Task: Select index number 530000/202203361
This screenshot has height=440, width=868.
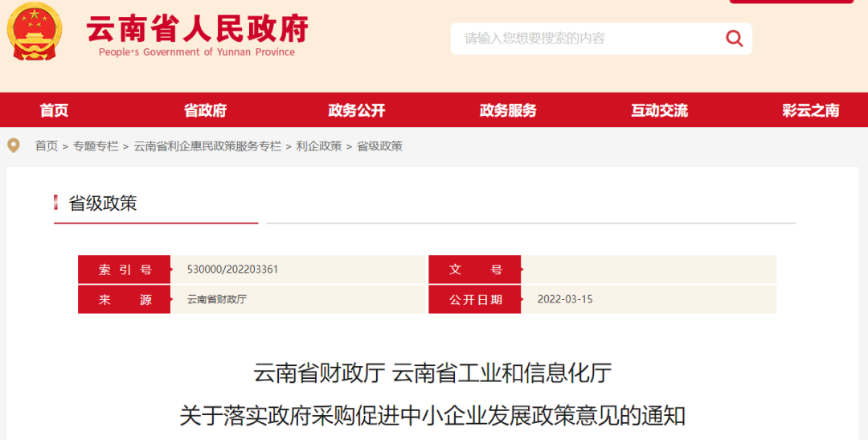Action: point(232,269)
